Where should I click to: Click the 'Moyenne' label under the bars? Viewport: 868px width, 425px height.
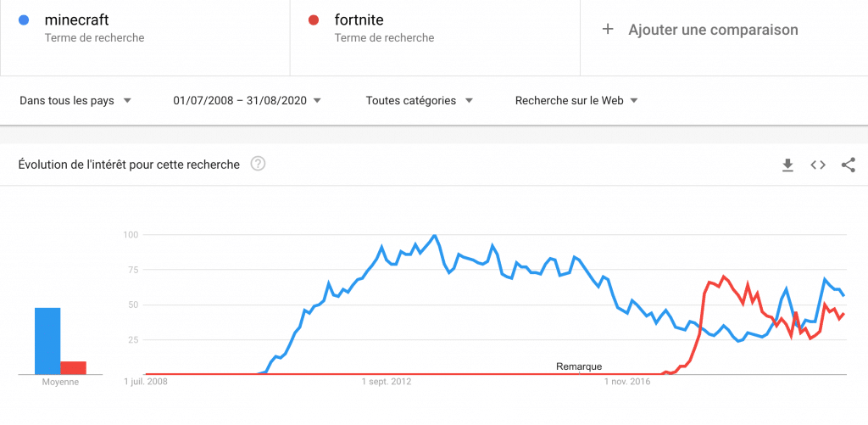click(60, 383)
